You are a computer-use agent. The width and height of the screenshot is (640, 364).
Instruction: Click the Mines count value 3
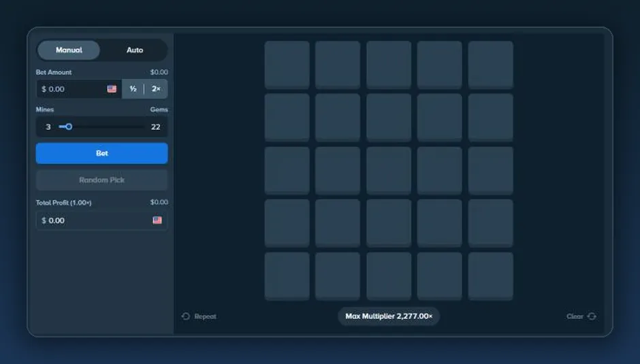coord(48,127)
